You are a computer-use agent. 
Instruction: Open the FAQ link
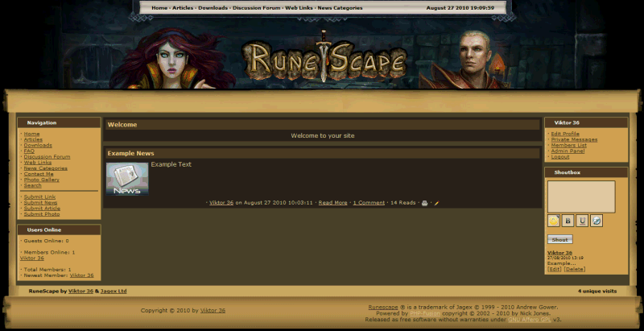click(29, 151)
